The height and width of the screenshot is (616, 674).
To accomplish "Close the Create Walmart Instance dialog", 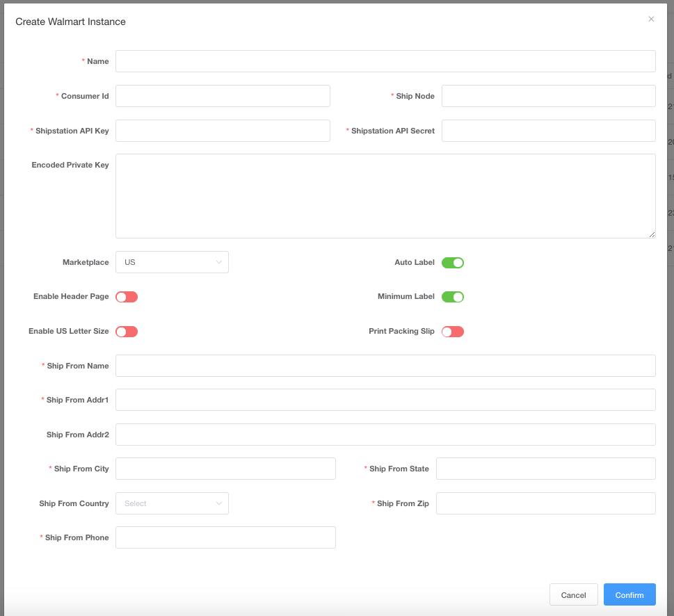I will click(x=651, y=19).
